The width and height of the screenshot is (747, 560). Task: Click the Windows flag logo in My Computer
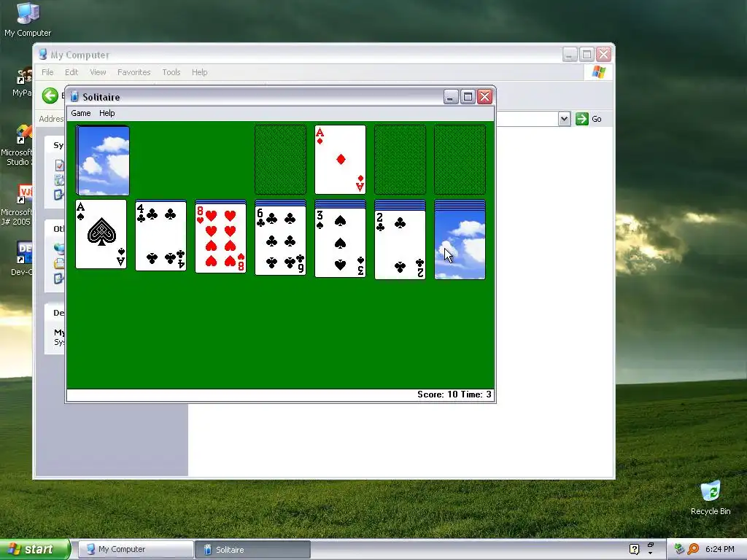click(598, 72)
